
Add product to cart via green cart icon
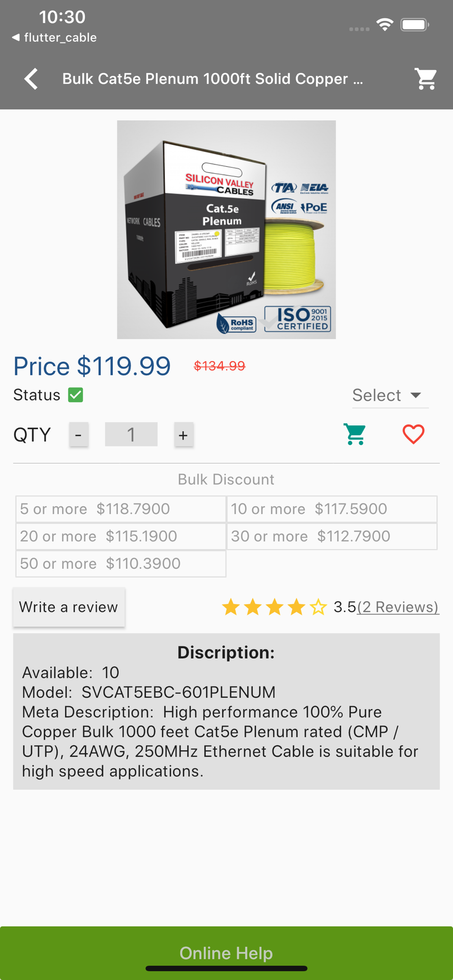pos(355,435)
